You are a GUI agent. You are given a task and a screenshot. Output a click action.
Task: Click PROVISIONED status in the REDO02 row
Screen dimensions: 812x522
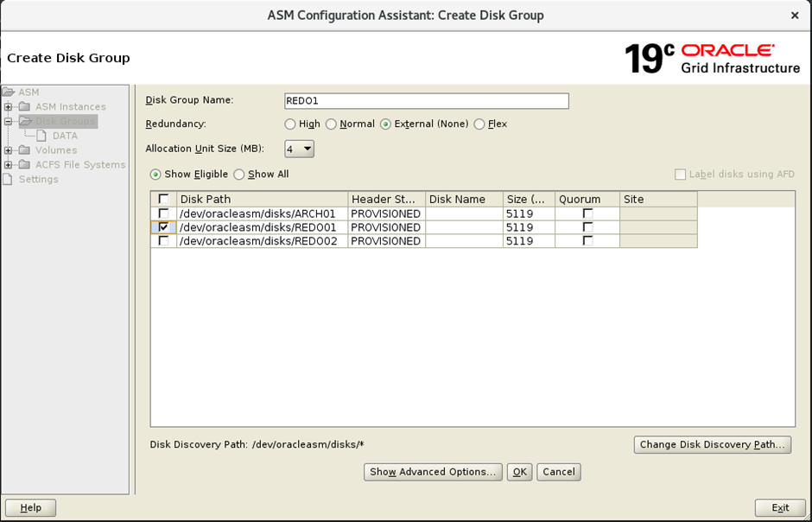coord(387,241)
